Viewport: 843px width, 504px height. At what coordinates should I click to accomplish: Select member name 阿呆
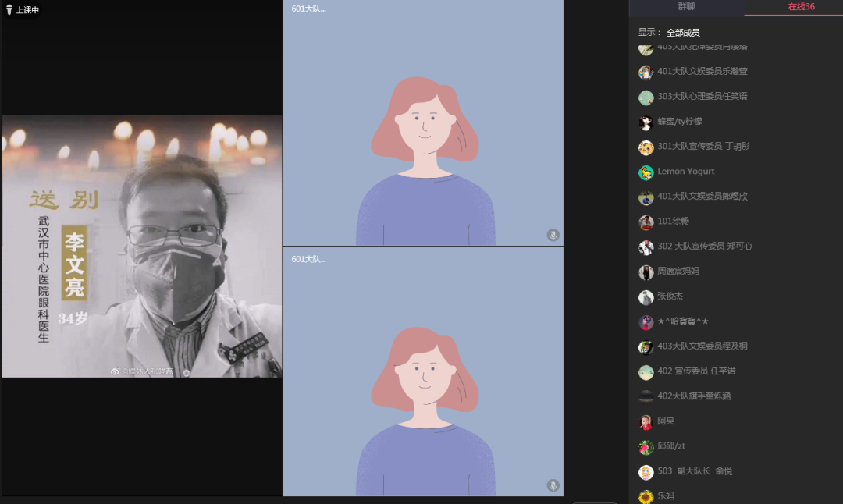click(x=666, y=421)
